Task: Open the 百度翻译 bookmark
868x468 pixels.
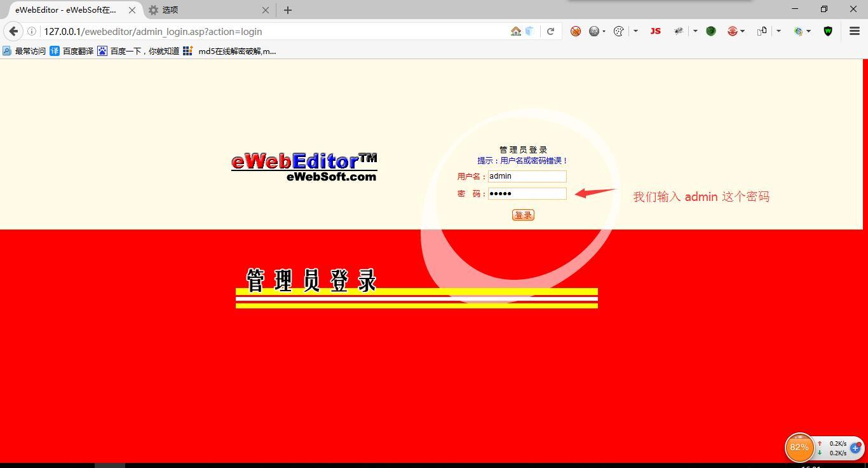Action: (72, 51)
